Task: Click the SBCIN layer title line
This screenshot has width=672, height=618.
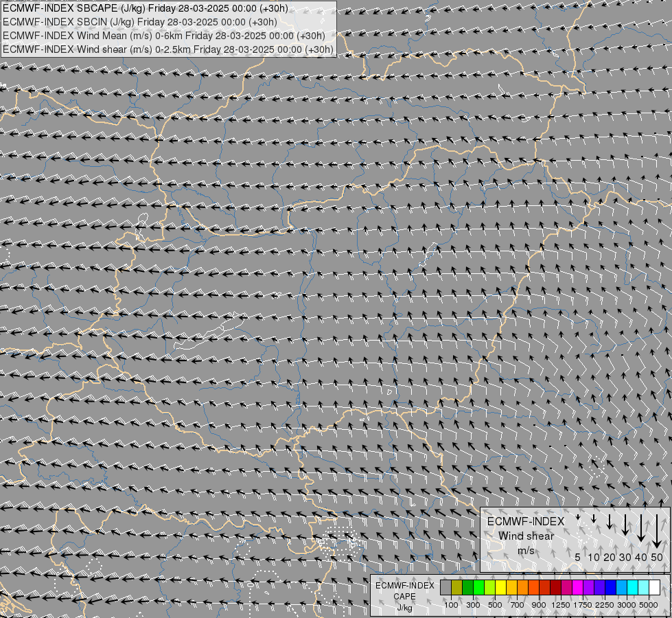Action: [140, 22]
